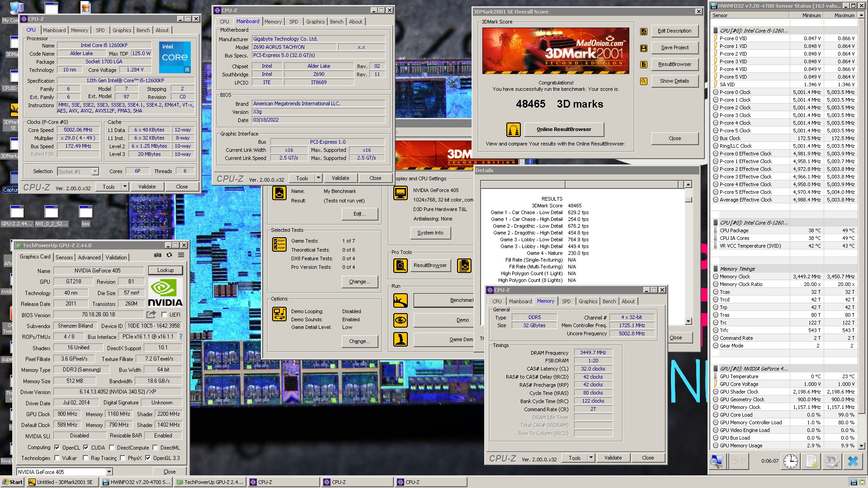
Task: Click the BIOS export share icon in GPU-Z
Action: tap(151, 314)
